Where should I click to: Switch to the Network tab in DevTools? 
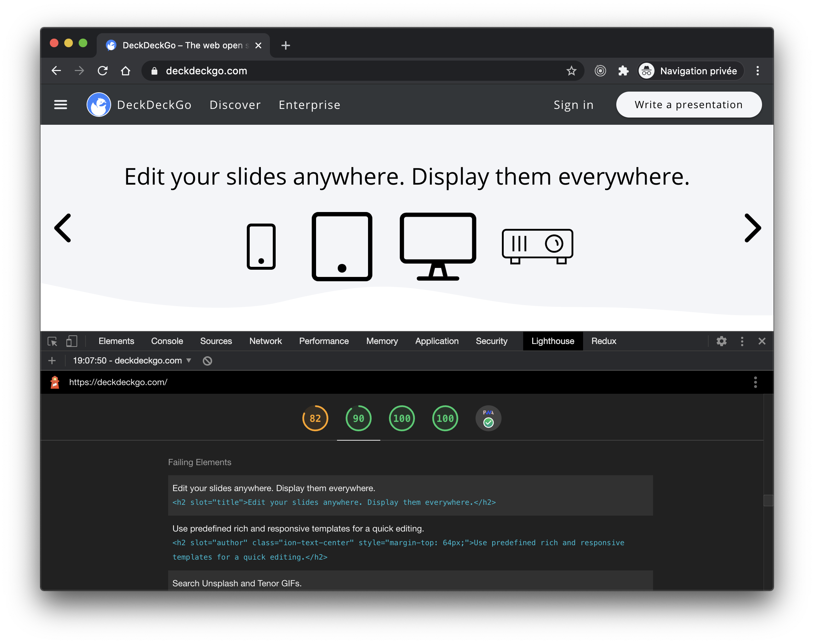pyautogui.click(x=265, y=341)
